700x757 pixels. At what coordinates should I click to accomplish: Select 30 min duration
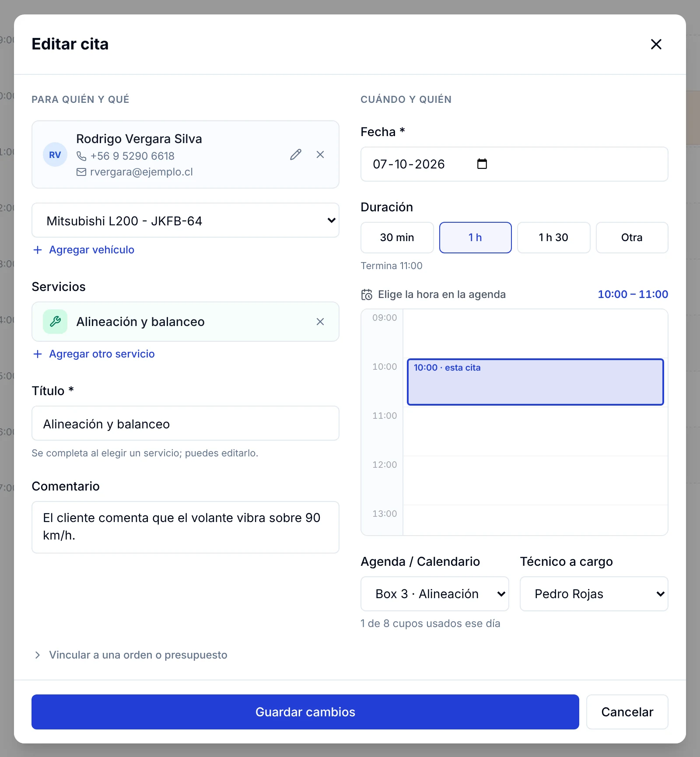pyautogui.click(x=397, y=238)
